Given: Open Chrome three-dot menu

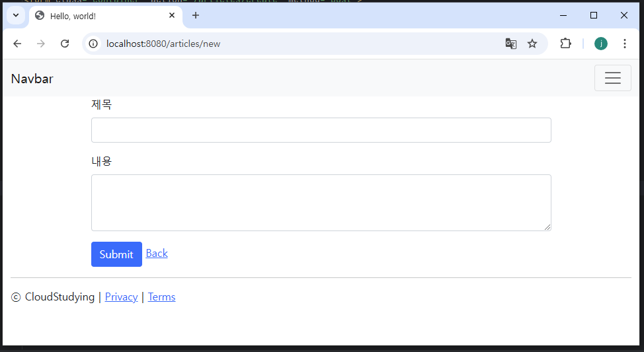Looking at the screenshot, I should click(x=625, y=44).
